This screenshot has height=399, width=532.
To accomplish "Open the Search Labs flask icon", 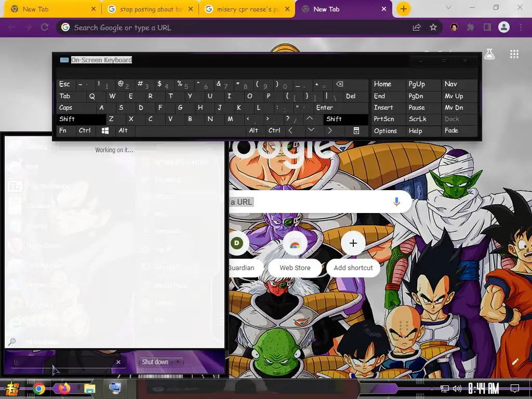I will point(489,54).
